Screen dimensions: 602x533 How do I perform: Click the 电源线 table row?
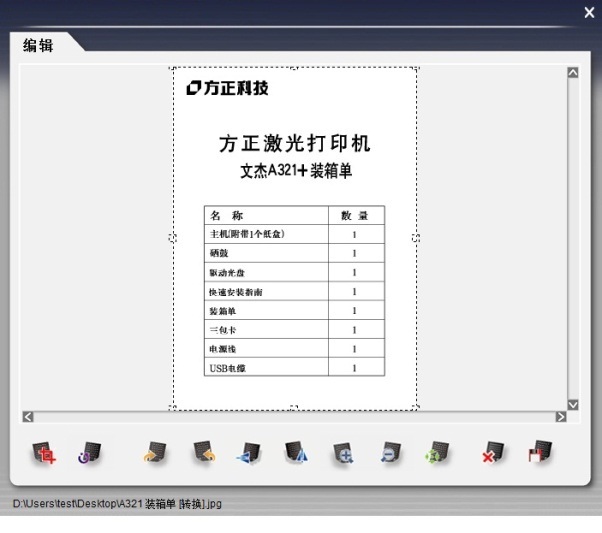coord(294,348)
